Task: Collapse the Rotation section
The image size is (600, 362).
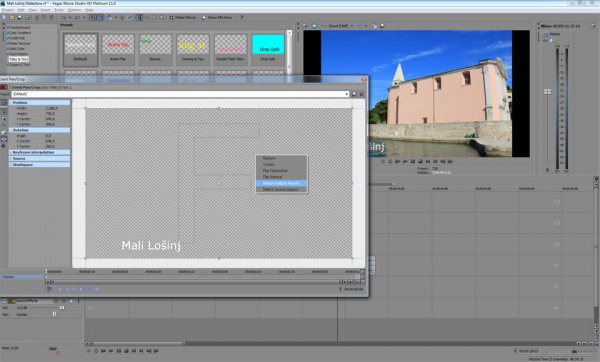Action: [39, 130]
